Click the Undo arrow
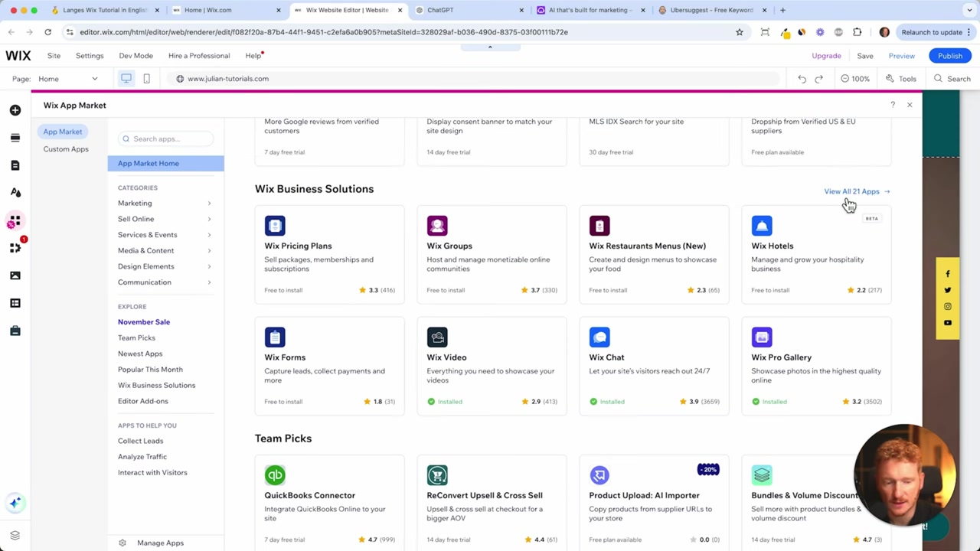 coord(802,79)
